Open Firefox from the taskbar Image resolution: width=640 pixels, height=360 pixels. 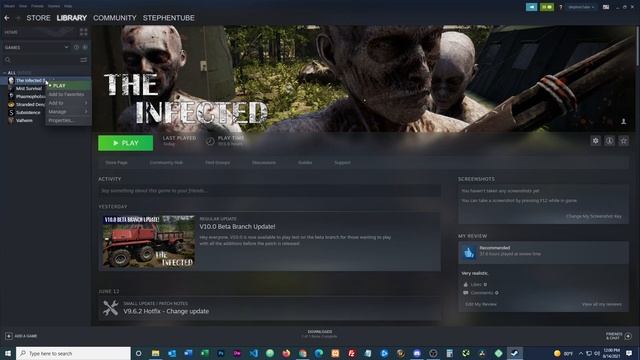(286, 353)
